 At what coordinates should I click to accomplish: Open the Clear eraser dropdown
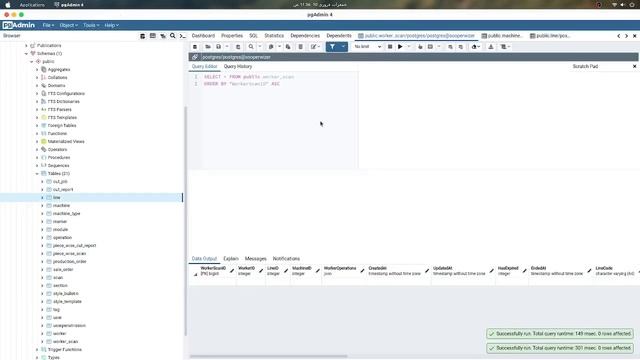tap(476, 47)
